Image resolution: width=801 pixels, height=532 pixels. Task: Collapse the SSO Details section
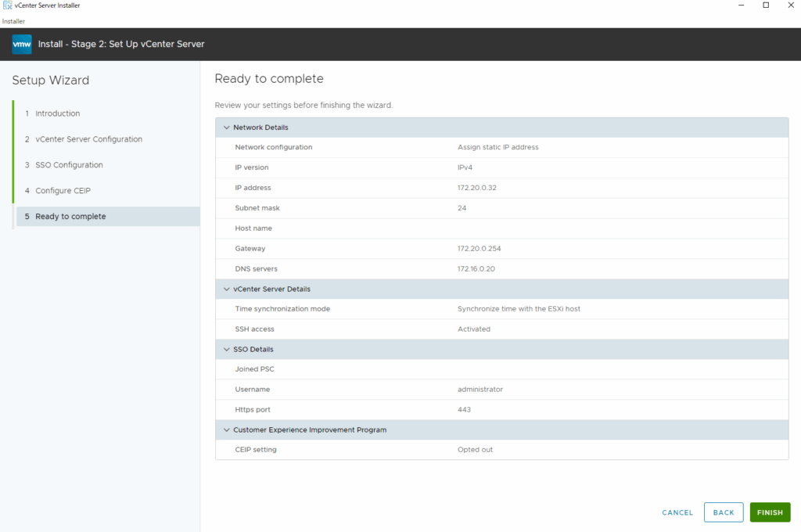[x=227, y=349]
